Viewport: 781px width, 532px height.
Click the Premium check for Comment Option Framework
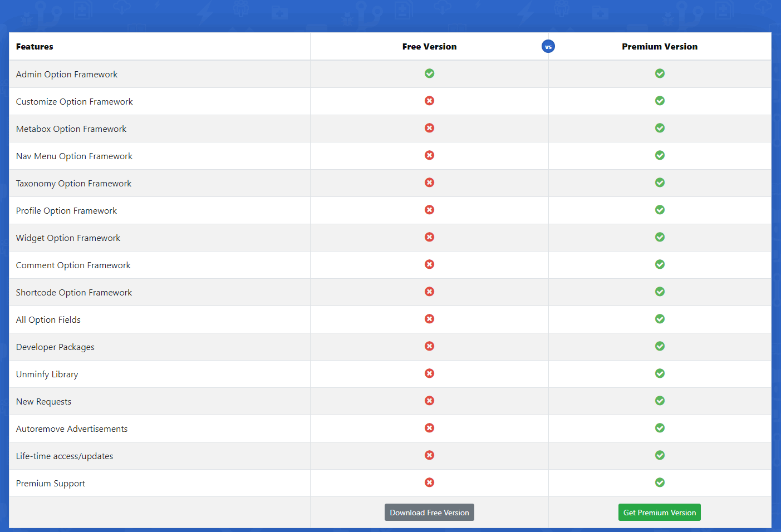point(660,264)
